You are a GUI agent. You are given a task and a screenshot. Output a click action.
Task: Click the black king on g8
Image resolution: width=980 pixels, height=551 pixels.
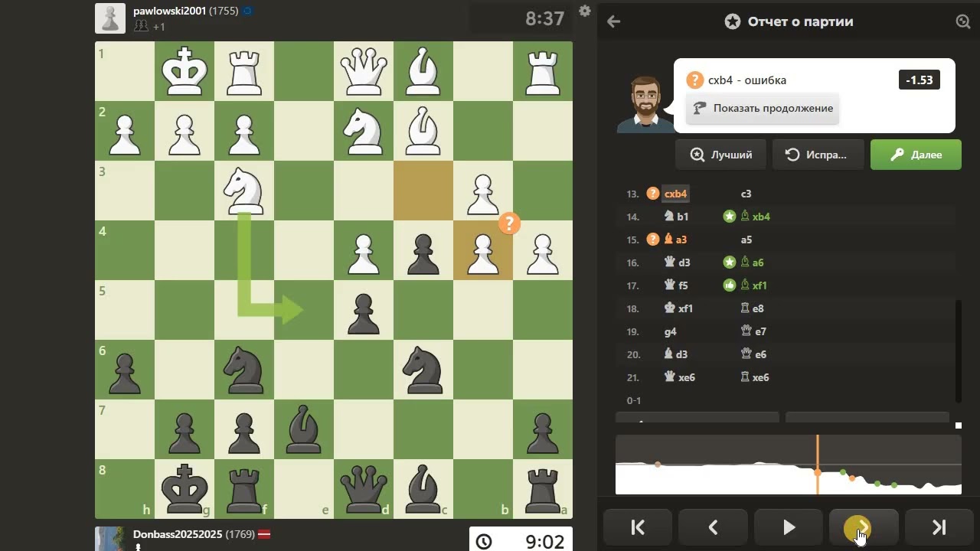185,489
